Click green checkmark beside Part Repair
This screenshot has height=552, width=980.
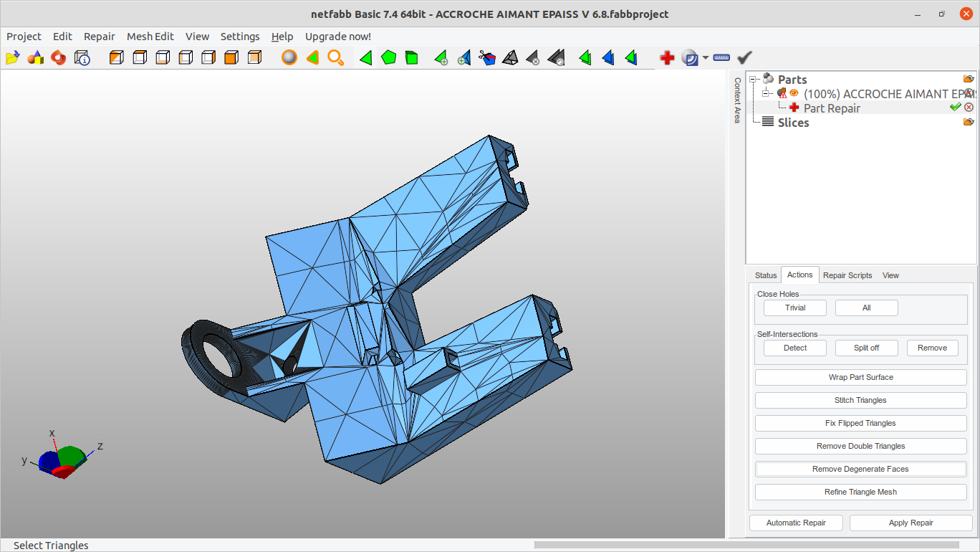(x=955, y=107)
